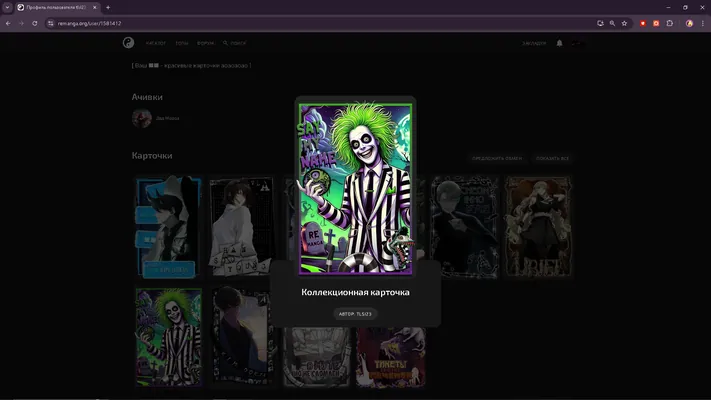Open the orange extension icon
Image resolution: width=711 pixels, height=400 pixels.
(656, 23)
